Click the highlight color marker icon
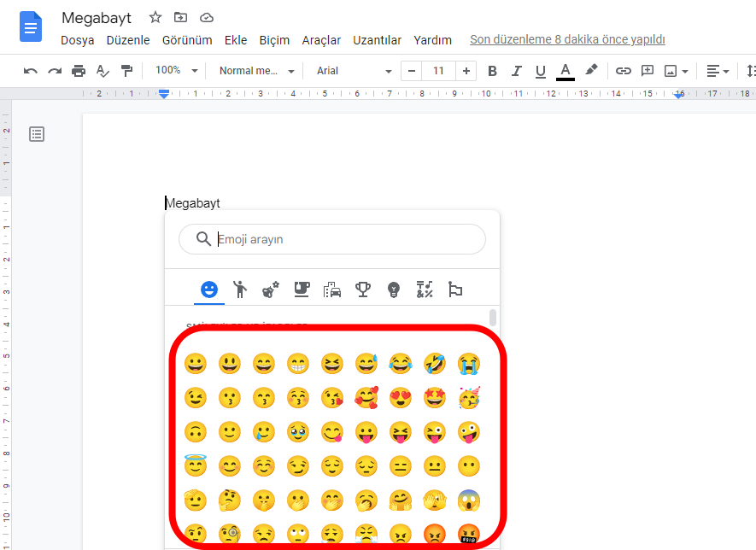This screenshot has width=756, height=550. [x=591, y=71]
